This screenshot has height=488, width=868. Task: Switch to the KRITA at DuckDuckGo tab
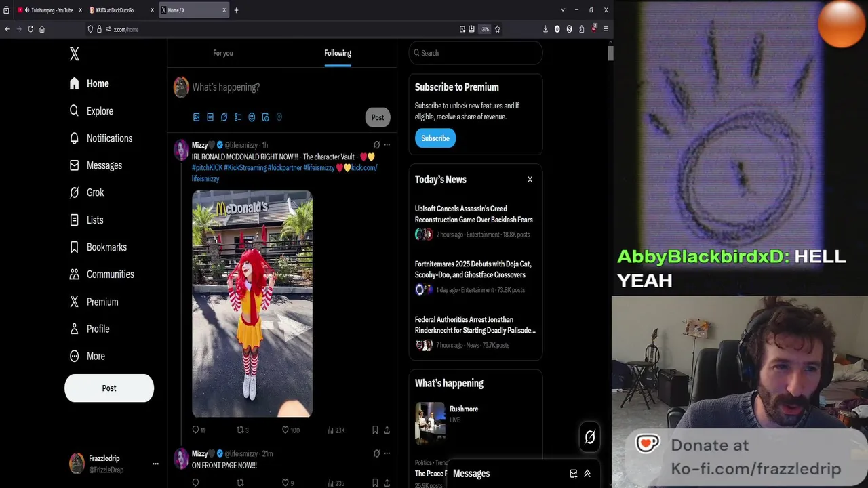coord(121,10)
